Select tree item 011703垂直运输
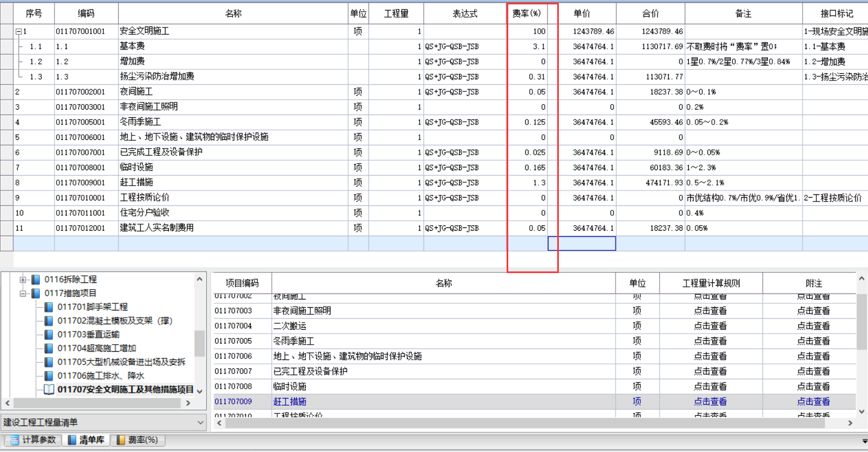Image resolution: width=868 pixels, height=452 pixels. coord(89,335)
